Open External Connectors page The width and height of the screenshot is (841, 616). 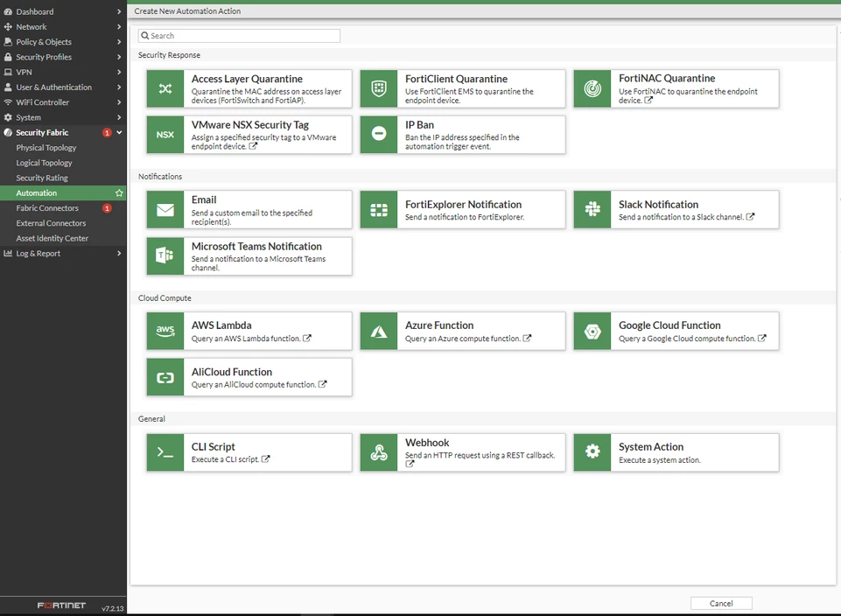tap(51, 223)
